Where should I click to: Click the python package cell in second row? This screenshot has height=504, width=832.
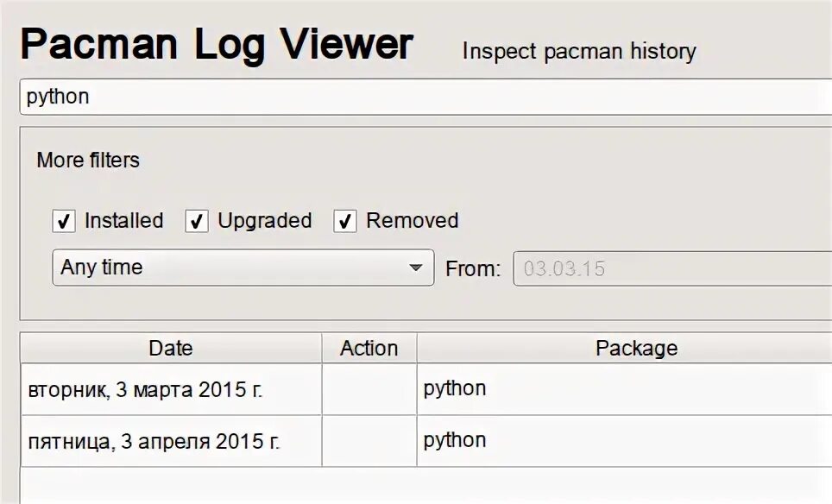pos(455,441)
